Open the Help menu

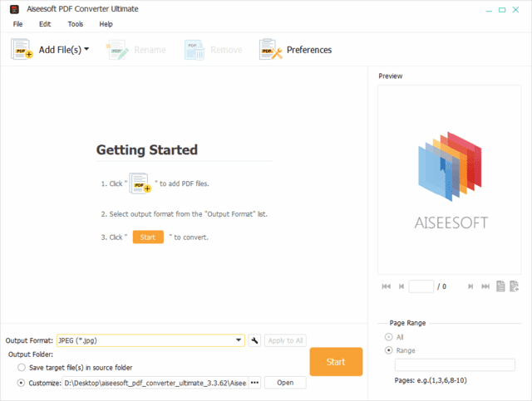coord(106,24)
